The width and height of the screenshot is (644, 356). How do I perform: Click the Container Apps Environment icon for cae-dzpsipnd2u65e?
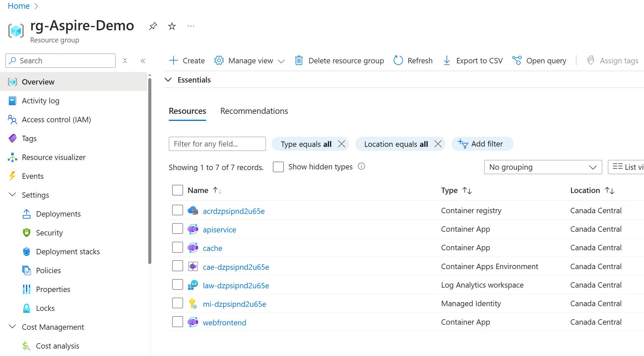click(193, 267)
